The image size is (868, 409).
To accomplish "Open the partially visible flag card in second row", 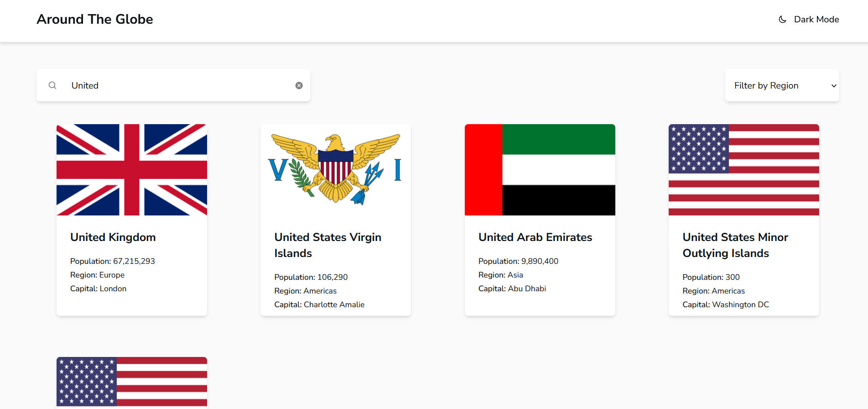I will click(x=132, y=383).
